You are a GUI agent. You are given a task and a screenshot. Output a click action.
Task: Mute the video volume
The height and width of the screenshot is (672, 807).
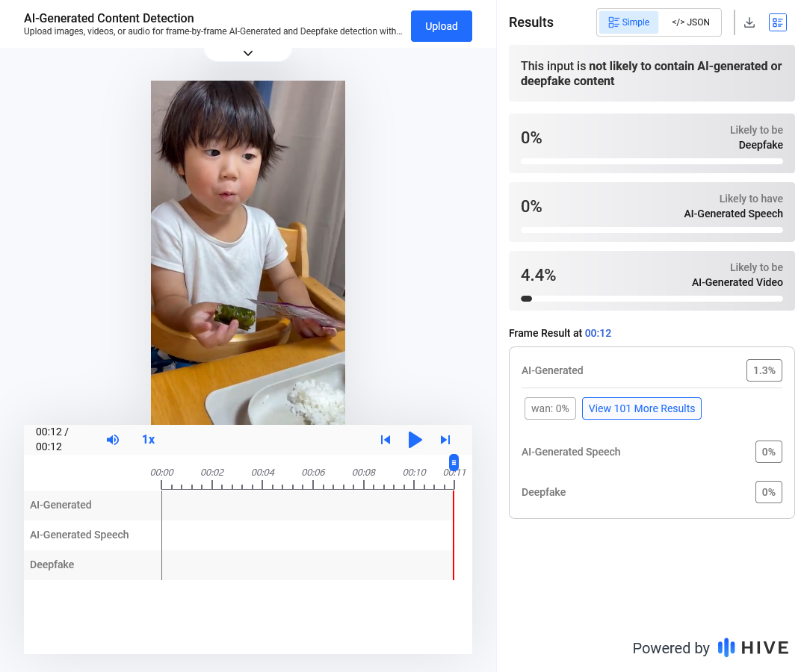pos(113,440)
